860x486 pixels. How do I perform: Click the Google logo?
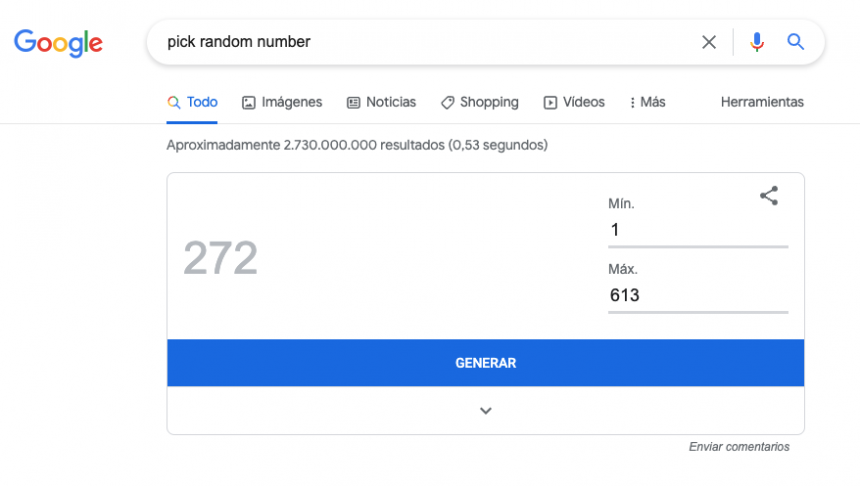click(58, 42)
